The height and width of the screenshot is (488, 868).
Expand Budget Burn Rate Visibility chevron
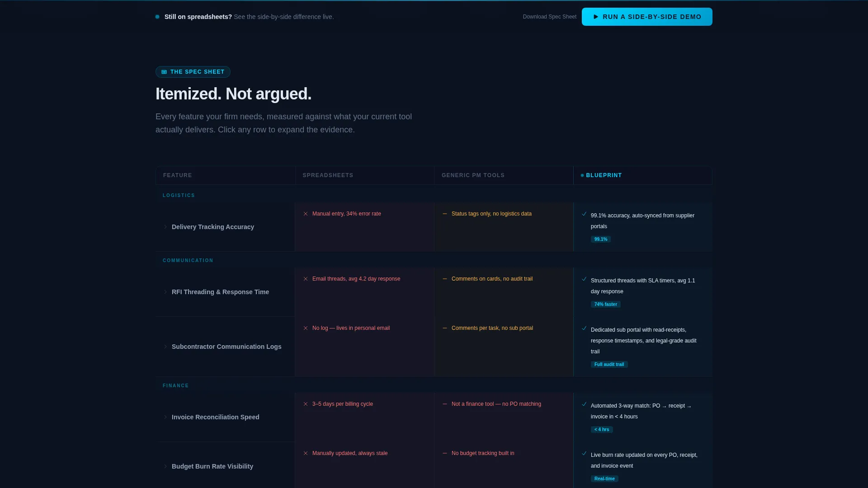tap(165, 466)
